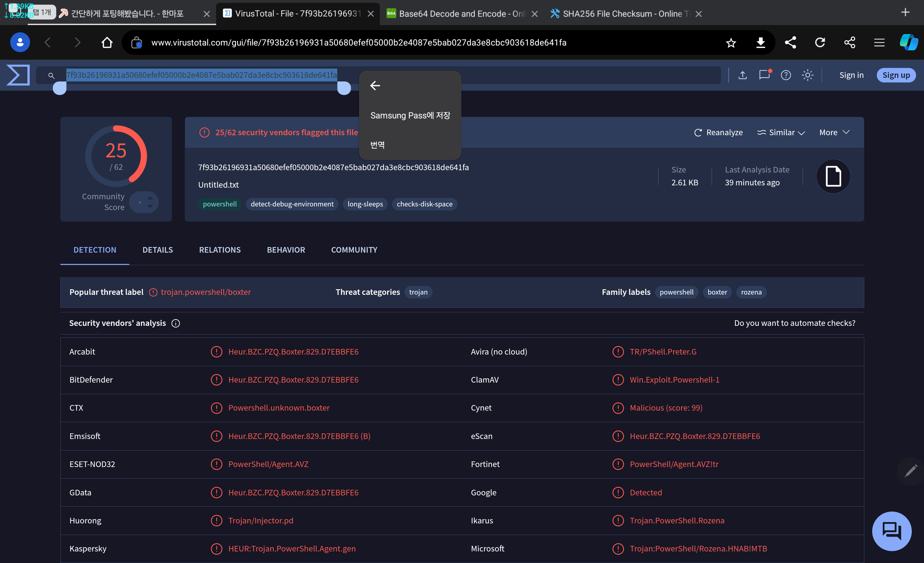This screenshot has width=924, height=563.
Task: Click the VirusTotal logo
Action: [18, 75]
